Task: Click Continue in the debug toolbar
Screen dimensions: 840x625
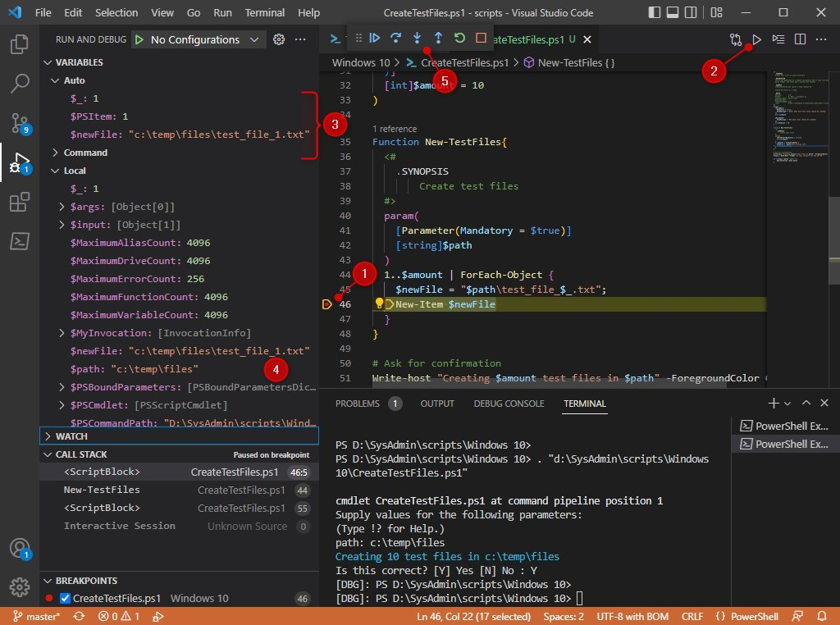Action: [377, 39]
